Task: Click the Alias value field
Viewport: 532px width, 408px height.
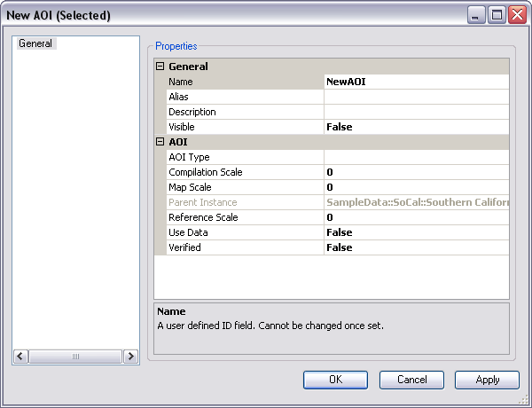Action: tap(415, 97)
